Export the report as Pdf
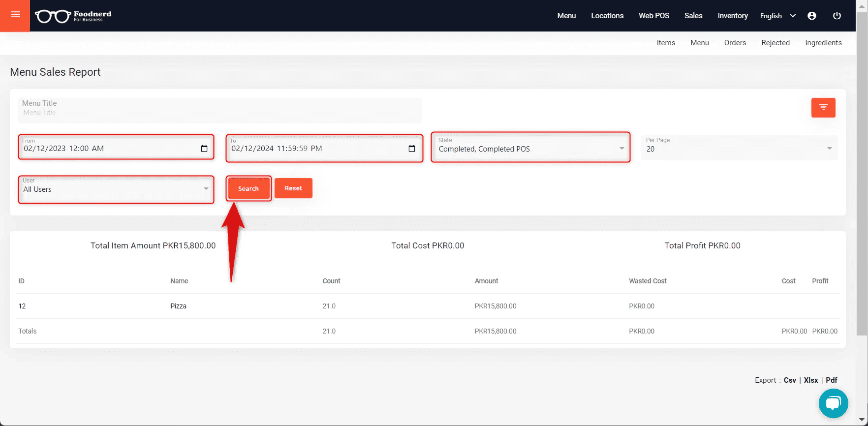 tap(832, 380)
